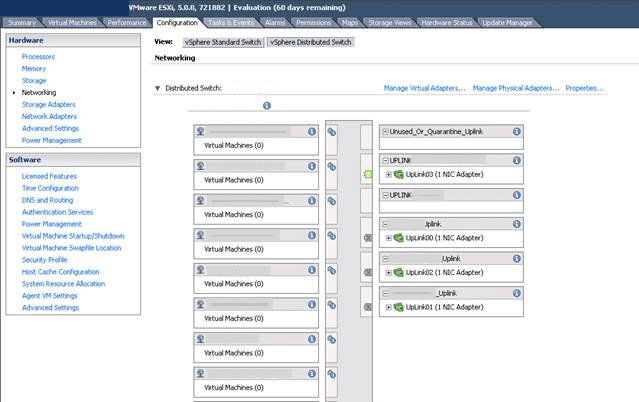Open the Storage Views tab
This screenshot has width=639, height=402.
(390, 23)
